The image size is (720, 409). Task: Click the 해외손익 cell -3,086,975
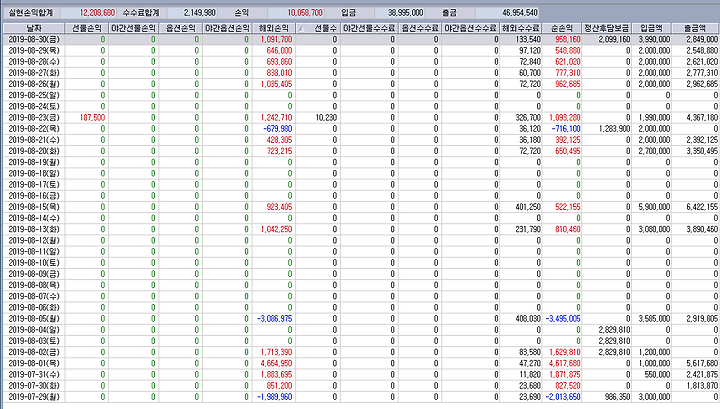274,319
